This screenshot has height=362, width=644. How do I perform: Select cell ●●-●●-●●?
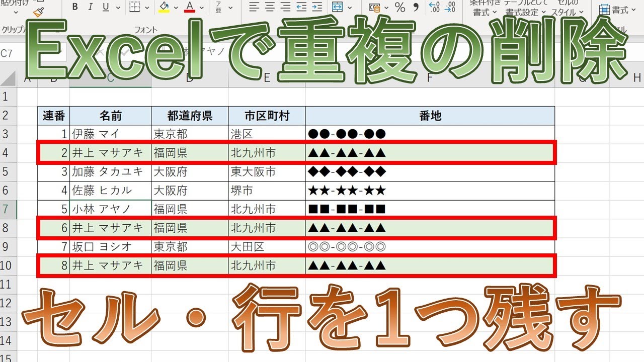(x=430, y=134)
